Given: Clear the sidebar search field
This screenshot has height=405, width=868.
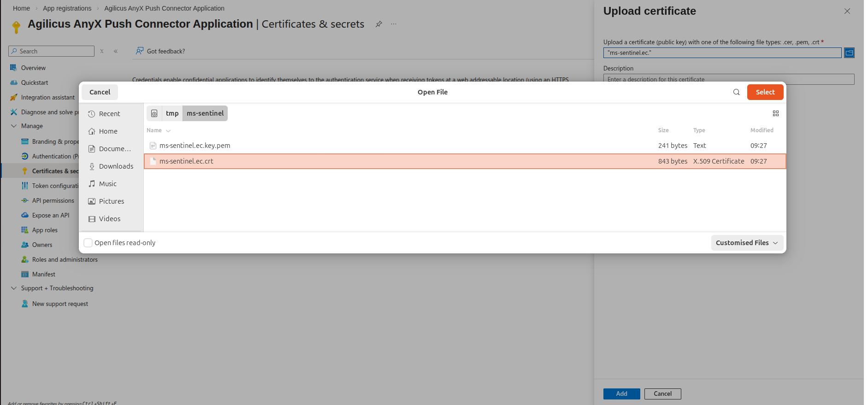Looking at the screenshot, I should (102, 51).
